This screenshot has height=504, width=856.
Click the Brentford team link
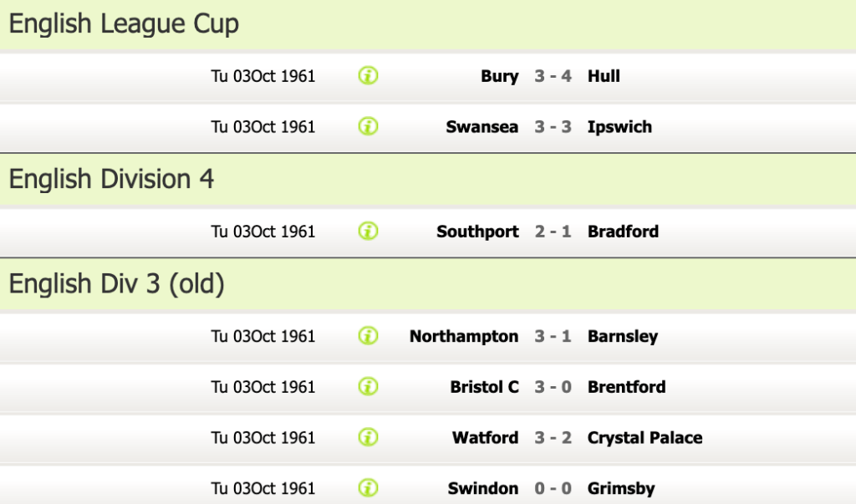[x=626, y=387]
